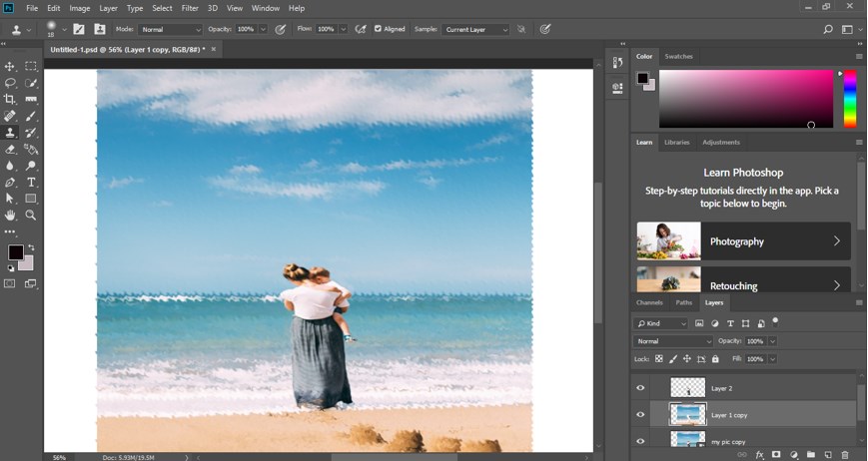Select the Horizontal Type tool
This screenshot has width=868, height=461.
pos(31,183)
